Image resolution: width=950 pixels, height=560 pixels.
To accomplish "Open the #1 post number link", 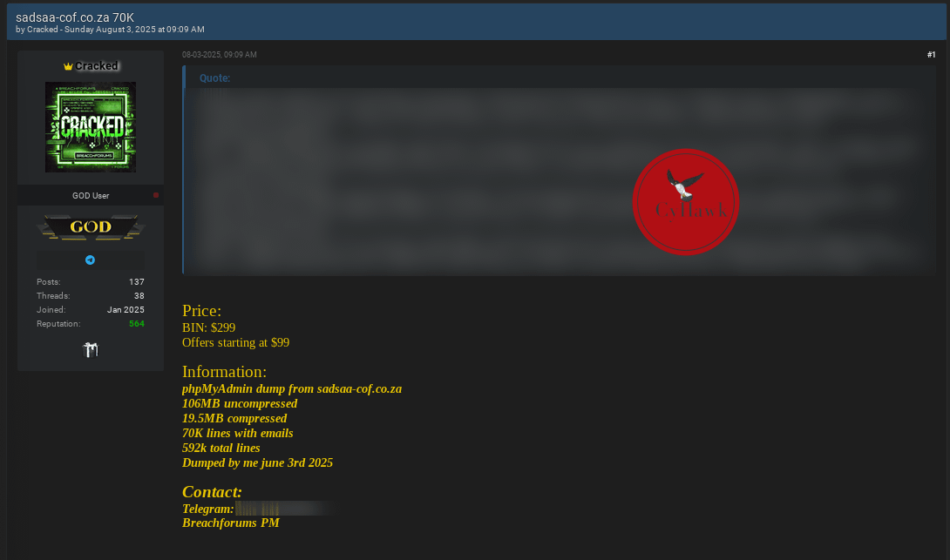I will click(931, 55).
